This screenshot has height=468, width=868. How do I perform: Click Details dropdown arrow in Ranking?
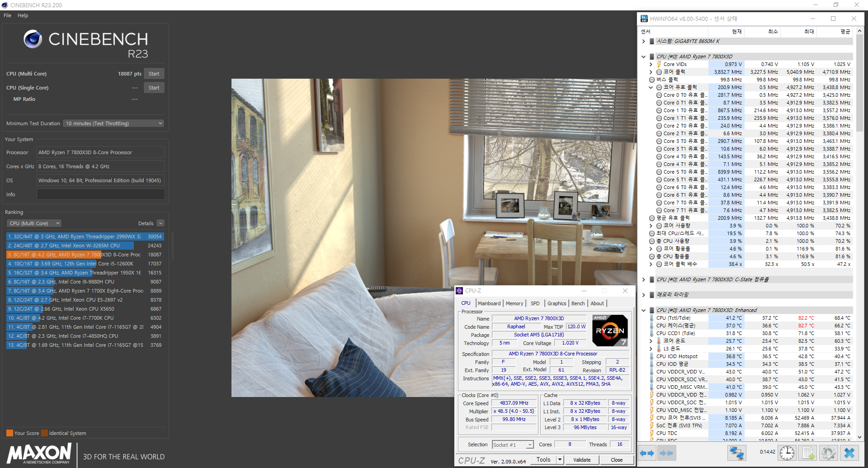coord(160,223)
